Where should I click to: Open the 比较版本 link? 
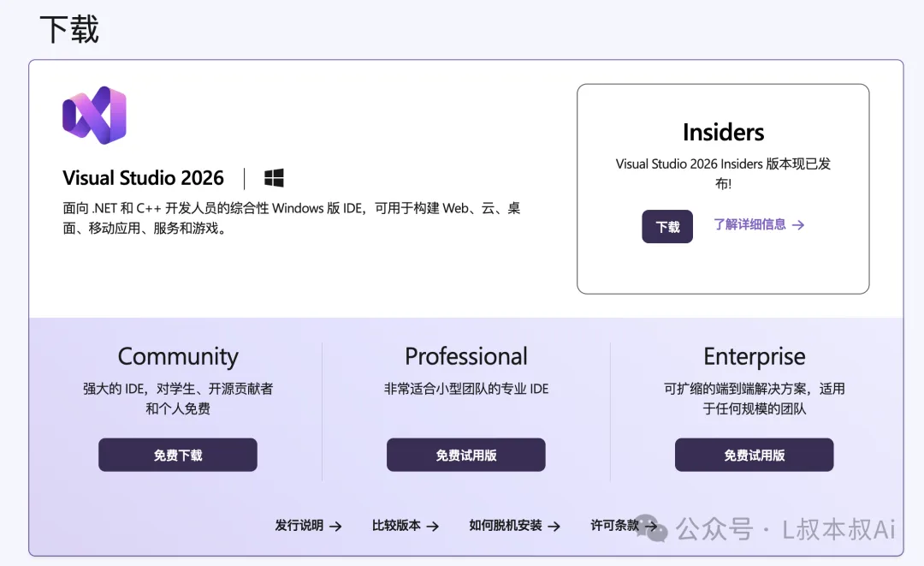406,525
